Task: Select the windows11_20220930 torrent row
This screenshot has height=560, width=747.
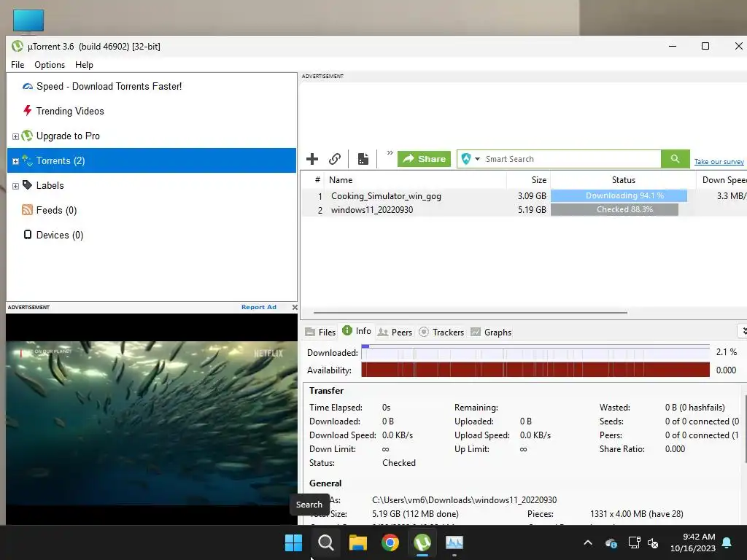Action: tap(524, 209)
